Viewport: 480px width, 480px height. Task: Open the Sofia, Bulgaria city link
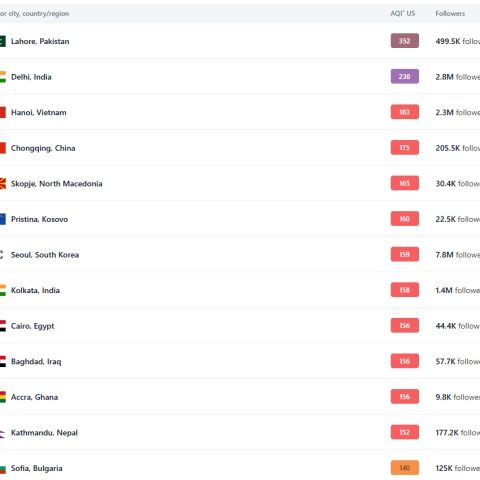pyautogui.click(x=37, y=468)
